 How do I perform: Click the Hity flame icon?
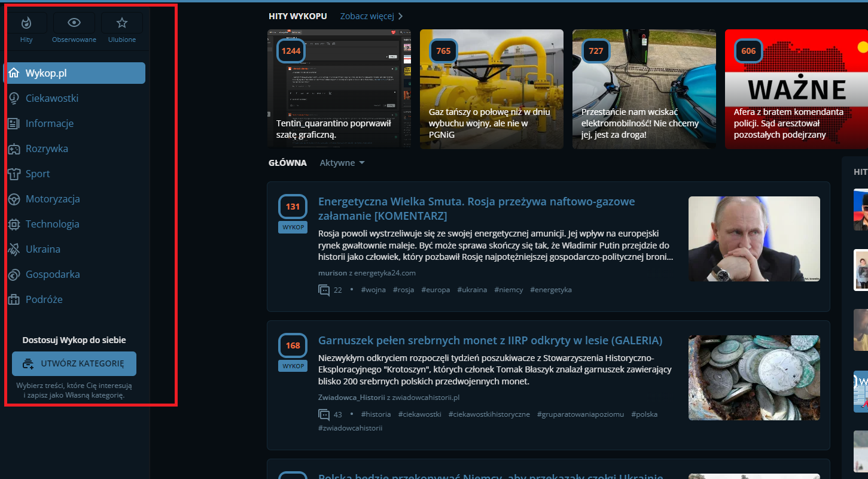(26, 23)
